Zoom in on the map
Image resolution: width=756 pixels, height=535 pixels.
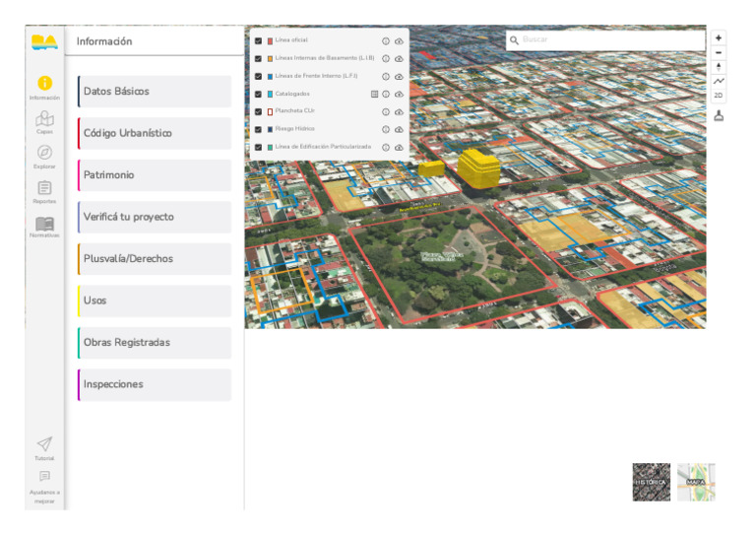(x=719, y=37)
